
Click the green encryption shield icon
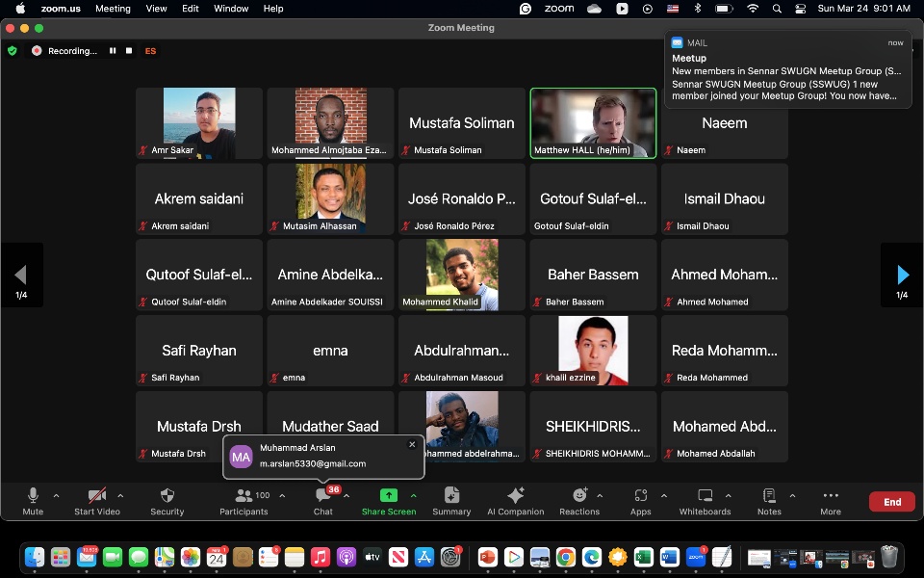13,51
